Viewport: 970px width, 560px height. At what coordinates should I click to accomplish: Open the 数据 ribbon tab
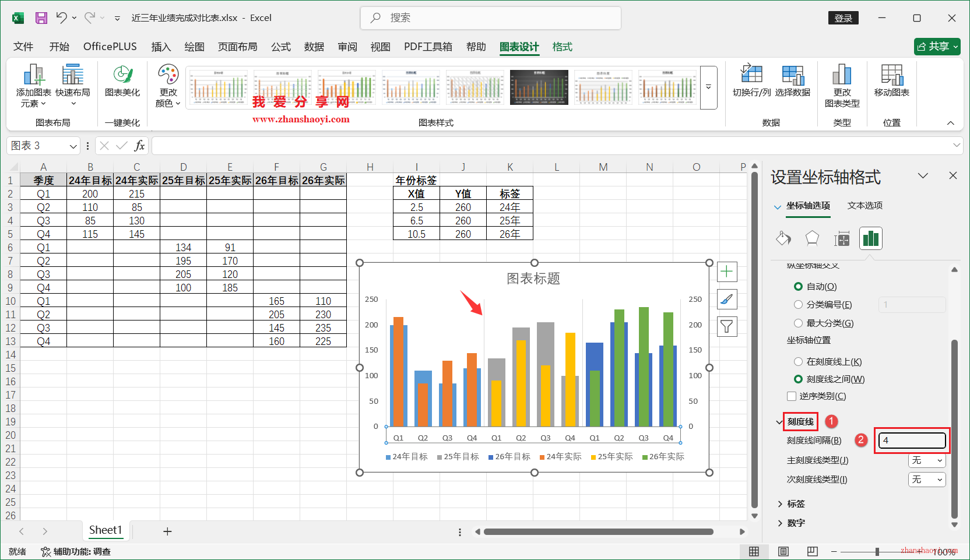click(x=314, y=47)
